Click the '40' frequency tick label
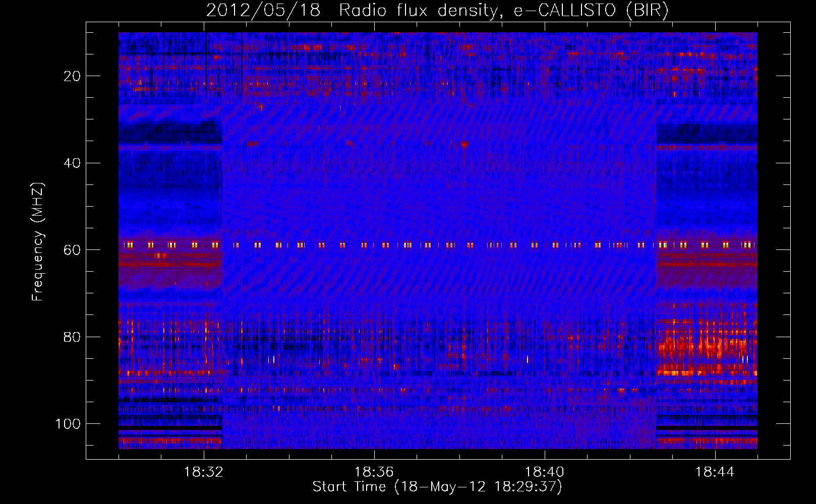 (72, 163)
